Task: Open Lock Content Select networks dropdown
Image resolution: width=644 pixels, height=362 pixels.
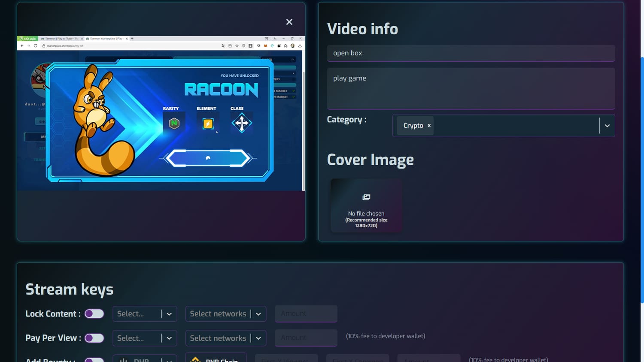Action: point(226,314)
